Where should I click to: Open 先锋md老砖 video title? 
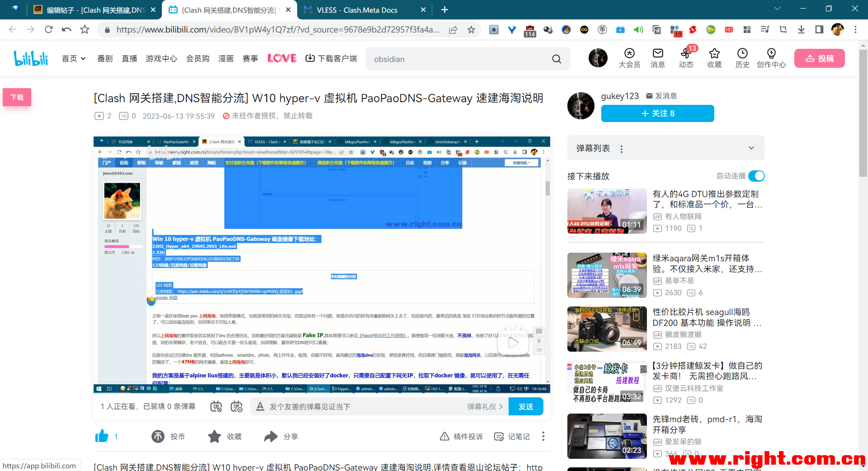click(x=708, y=424)
